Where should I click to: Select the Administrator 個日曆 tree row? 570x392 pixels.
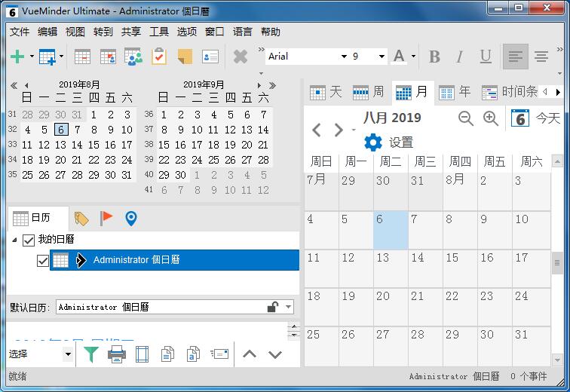174,260
